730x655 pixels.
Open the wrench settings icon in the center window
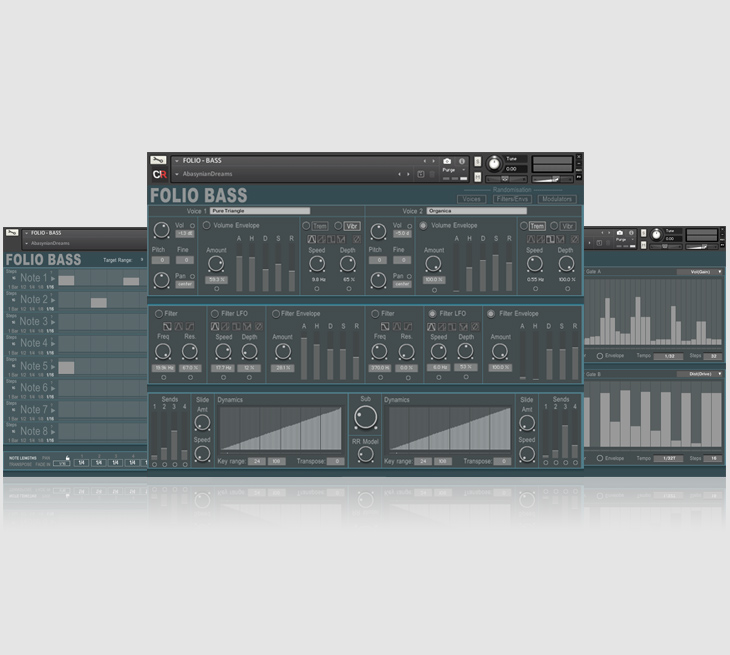(x=158, y=160)
